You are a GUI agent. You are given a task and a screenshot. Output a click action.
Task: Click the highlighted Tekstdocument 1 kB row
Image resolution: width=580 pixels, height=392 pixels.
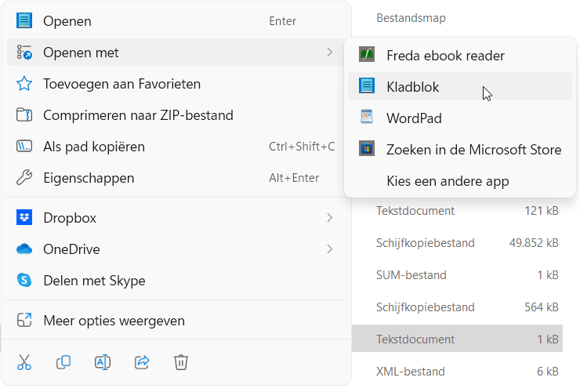click(458, 339)
